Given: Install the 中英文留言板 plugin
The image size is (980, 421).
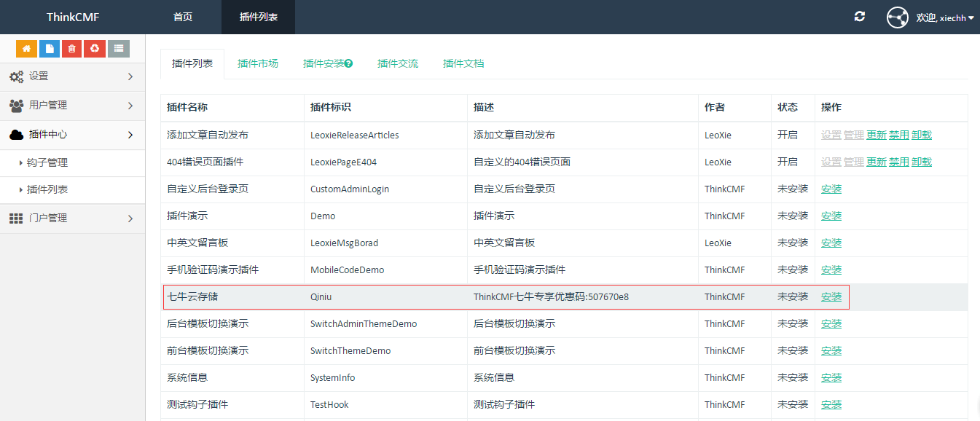Looking at the screenshot, I should pyautogui.click(x=831, y=243).
